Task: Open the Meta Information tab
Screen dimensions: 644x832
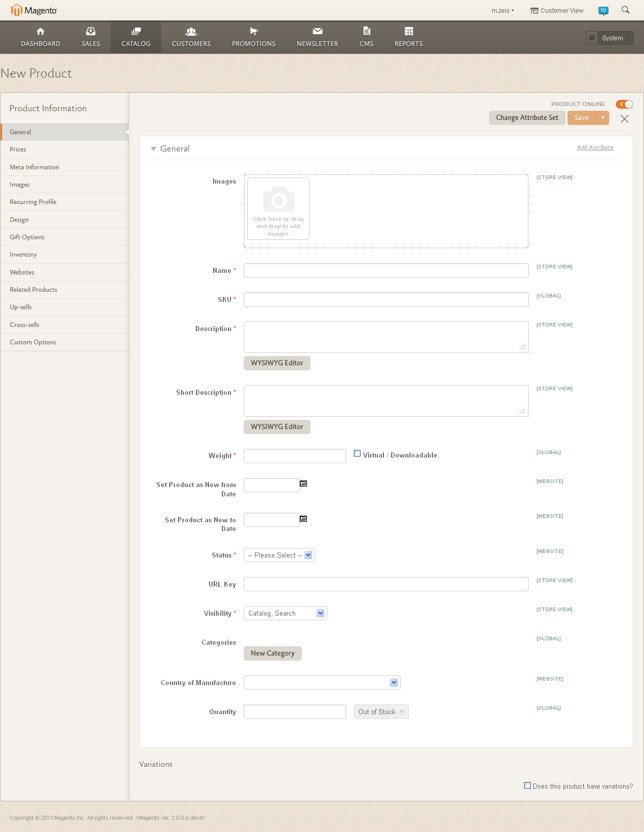Action: 64,167
